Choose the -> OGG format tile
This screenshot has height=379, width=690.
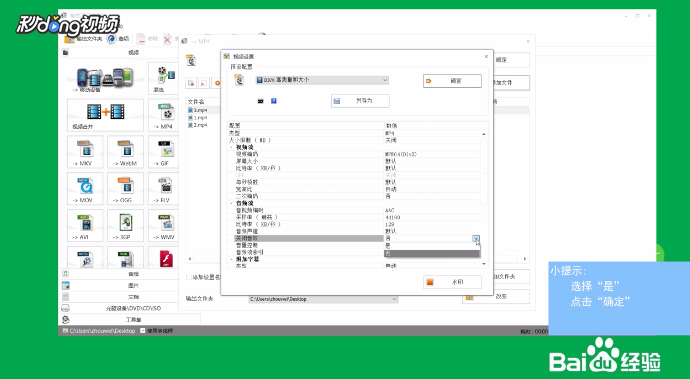(x=125, y=189)
